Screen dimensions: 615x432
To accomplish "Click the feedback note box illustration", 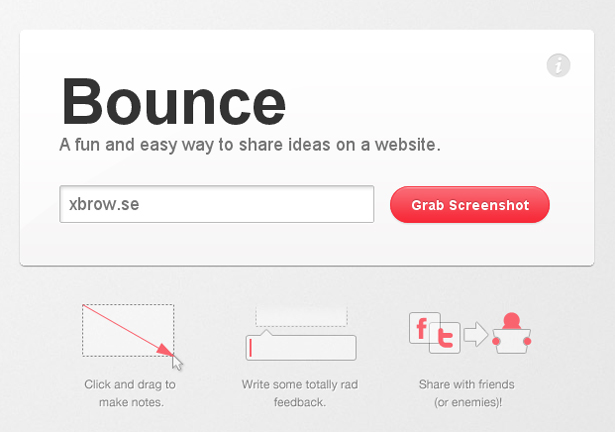I will coord(301,345).
